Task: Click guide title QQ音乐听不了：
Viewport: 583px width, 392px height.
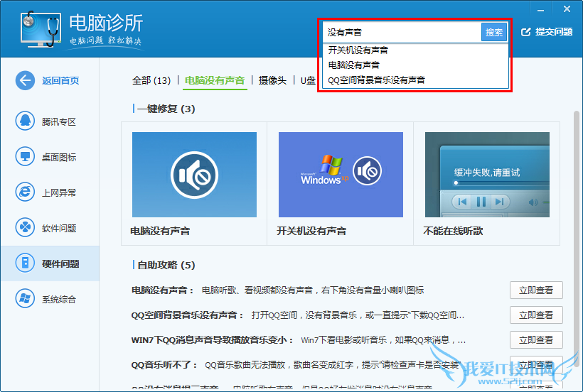Action: coord(165,365)
